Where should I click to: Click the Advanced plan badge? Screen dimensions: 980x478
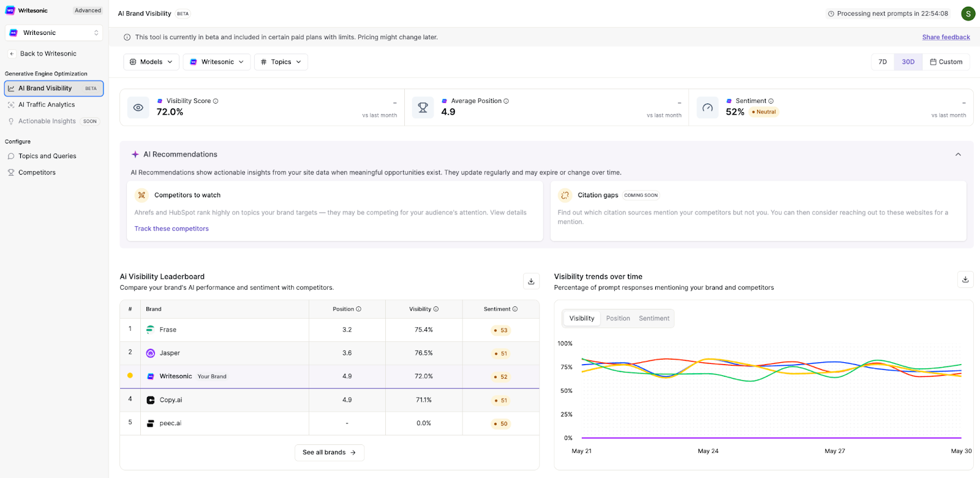coord(88,10)
